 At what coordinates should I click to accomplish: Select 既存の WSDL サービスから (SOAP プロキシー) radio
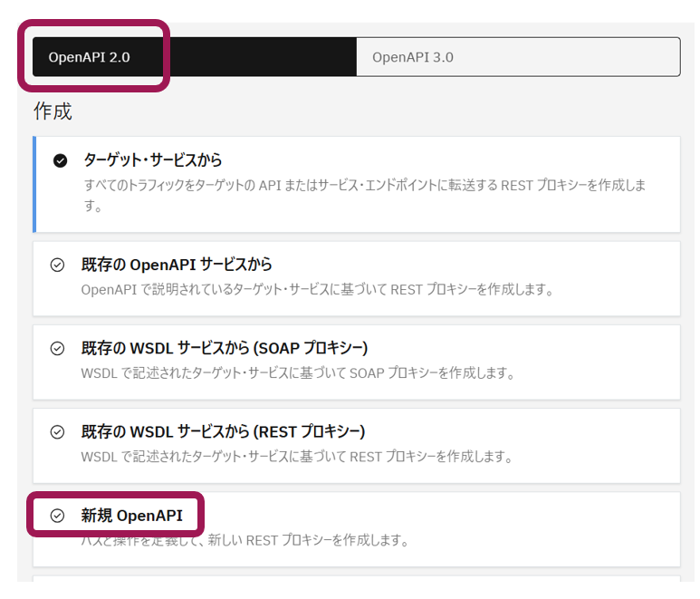(x=57, y=348)
